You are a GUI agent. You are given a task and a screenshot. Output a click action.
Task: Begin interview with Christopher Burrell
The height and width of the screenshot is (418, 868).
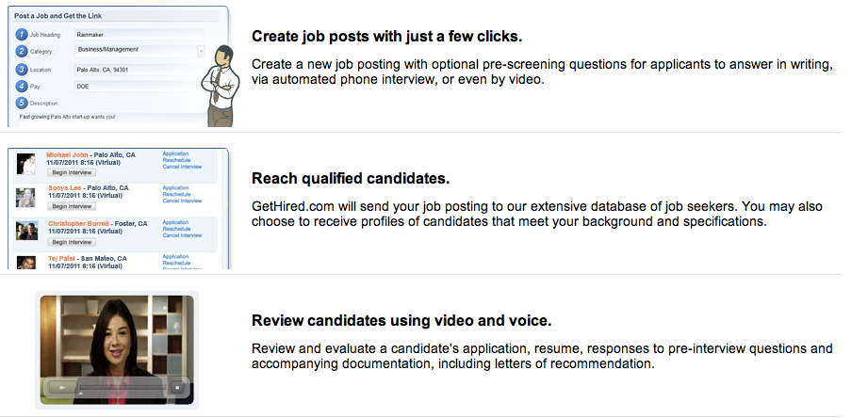pyautogui.click(x=72, y=241)
